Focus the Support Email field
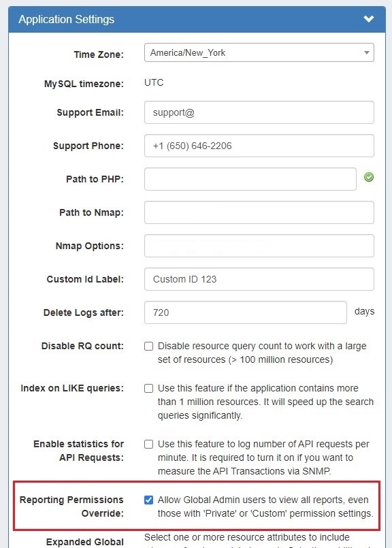 tap(259, 112)
